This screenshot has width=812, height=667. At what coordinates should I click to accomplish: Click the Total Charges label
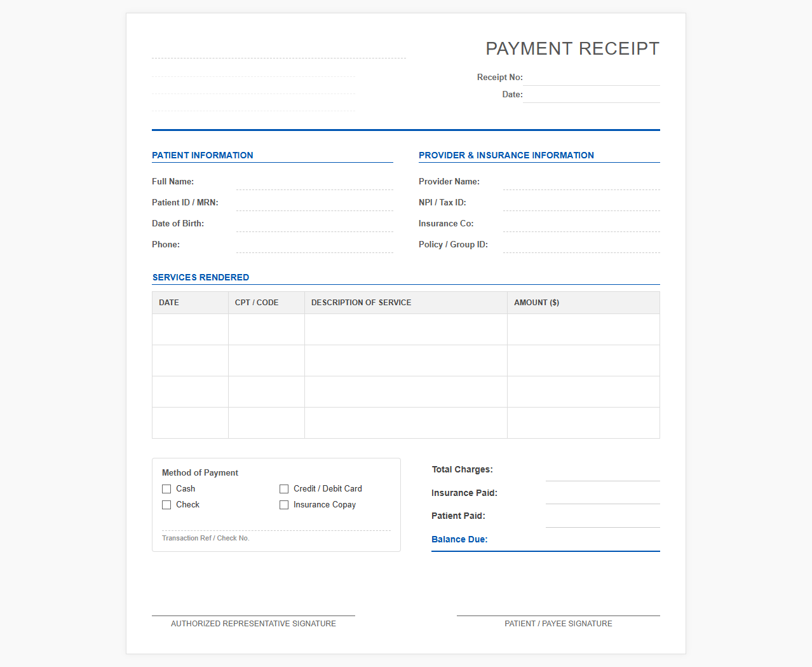tap(463, 469)
